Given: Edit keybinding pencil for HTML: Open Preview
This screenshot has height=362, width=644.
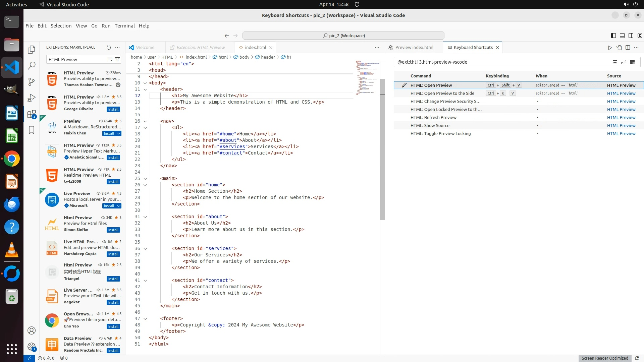Looking at the screenshot, I should [404, 85].
